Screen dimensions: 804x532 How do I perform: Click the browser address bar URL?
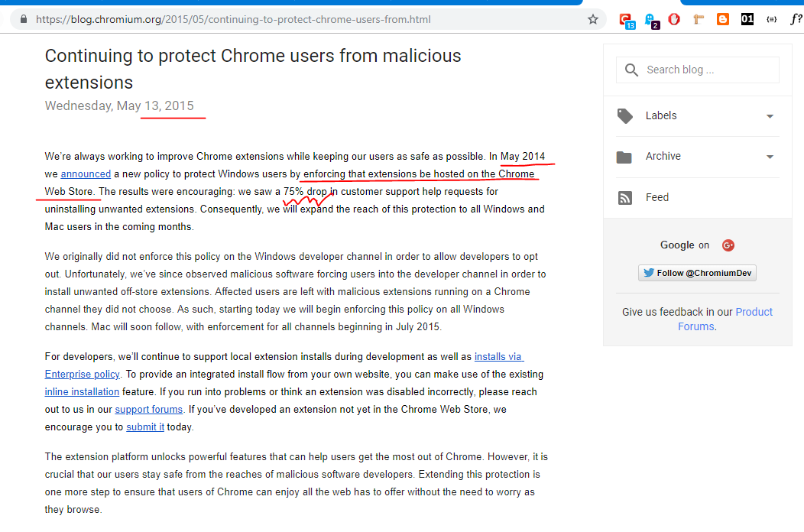tap(233, 20)
